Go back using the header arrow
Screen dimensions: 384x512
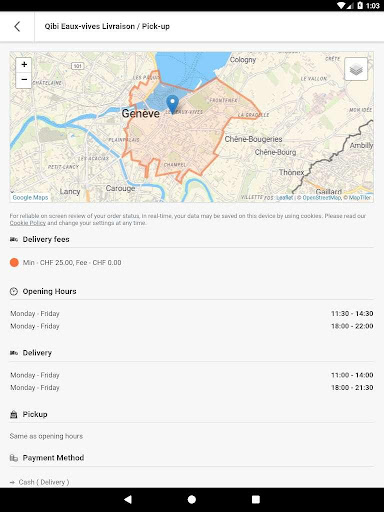(x=17, y=26)
